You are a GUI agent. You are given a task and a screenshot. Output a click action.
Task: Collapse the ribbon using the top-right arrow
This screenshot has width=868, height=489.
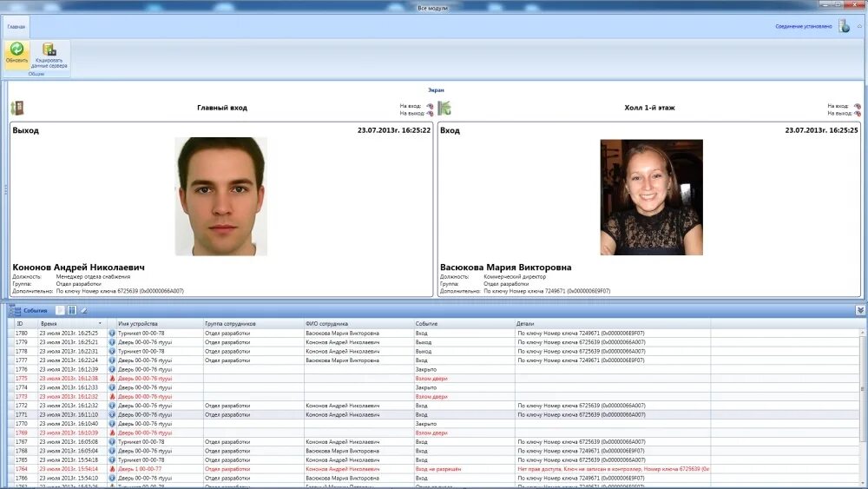coord(859,26)
